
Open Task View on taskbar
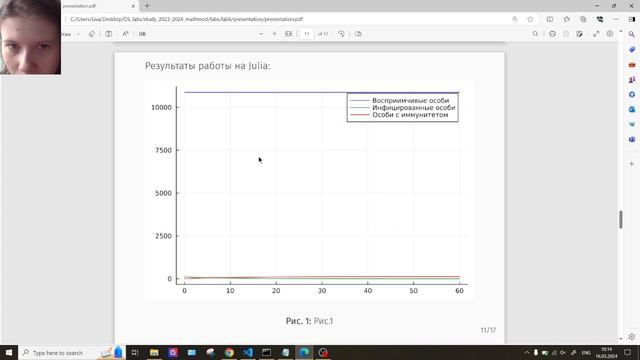(x=135, y=352)
